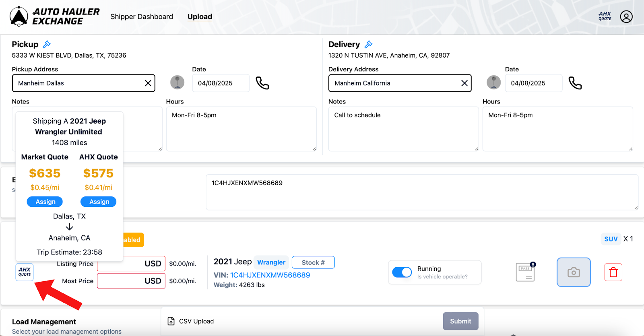
Task: Click the large VIN text area
Action: [x=422, y=192]
